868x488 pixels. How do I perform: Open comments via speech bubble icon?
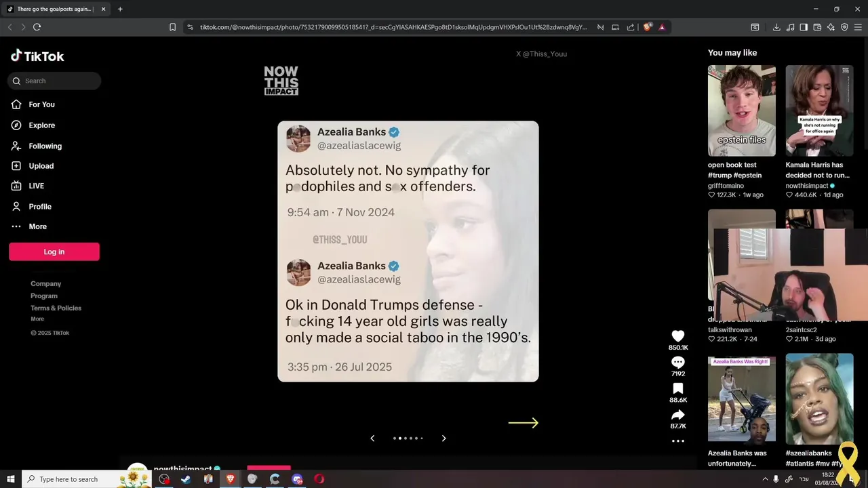pos(678,363)
